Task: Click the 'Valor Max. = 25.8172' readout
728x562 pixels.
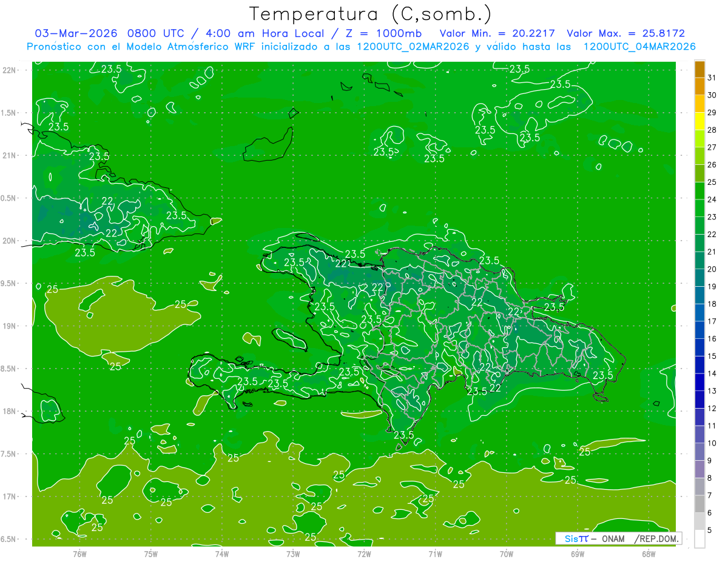Action: pyautogui.click(x=626, y=33)
